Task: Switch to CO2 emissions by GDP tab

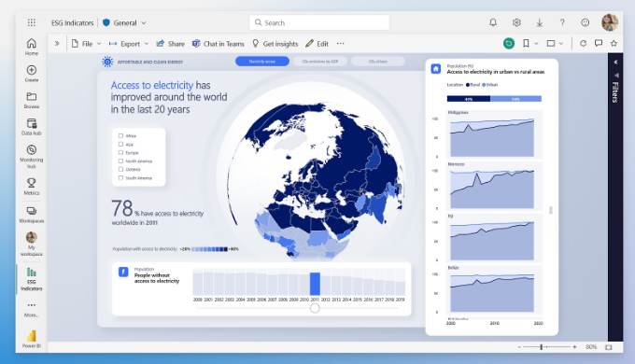Action: [320, 62]
